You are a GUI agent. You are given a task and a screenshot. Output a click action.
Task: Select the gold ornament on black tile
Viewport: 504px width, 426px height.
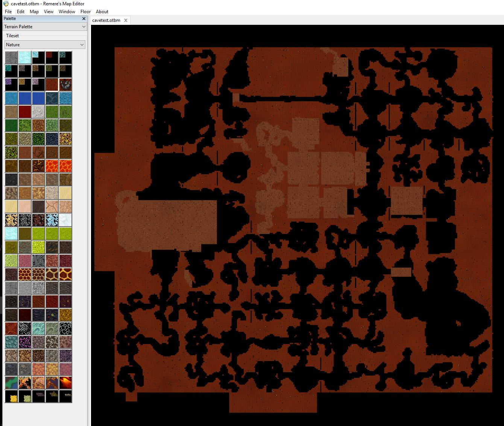(x=52, y=396)
